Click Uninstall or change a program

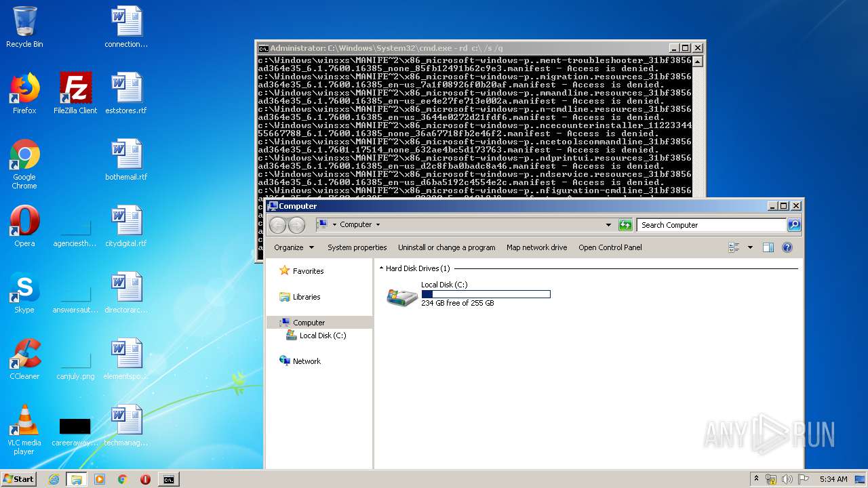pyautogui.click(x=447, y=247)
